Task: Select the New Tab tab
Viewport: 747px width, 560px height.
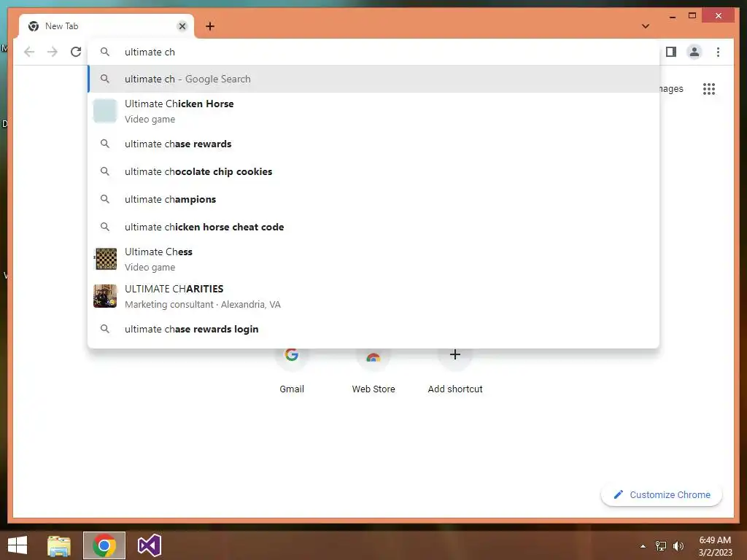Action: pos(107,26)
